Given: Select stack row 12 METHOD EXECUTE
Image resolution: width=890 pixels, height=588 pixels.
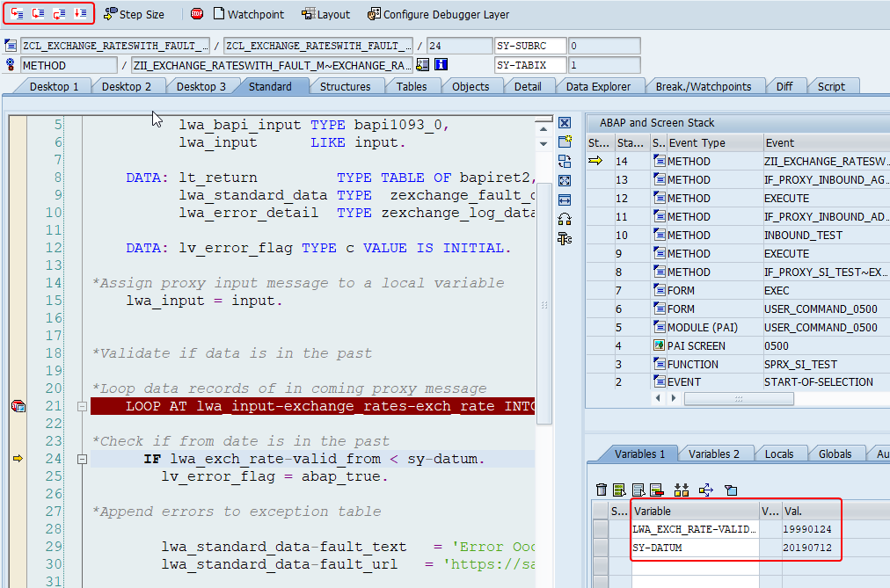Looking at the screenshot, I should 738,199.
